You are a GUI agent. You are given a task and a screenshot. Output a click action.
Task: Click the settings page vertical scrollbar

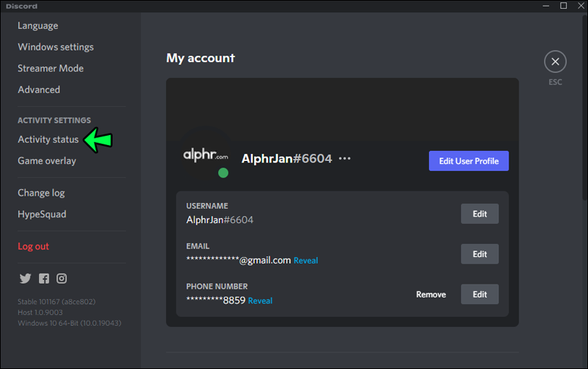pyautogui.click(x=584, y=109)
